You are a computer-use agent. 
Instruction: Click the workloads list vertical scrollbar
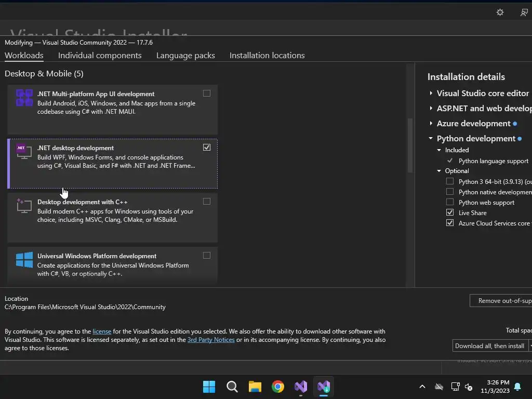[x=410, y=145]
